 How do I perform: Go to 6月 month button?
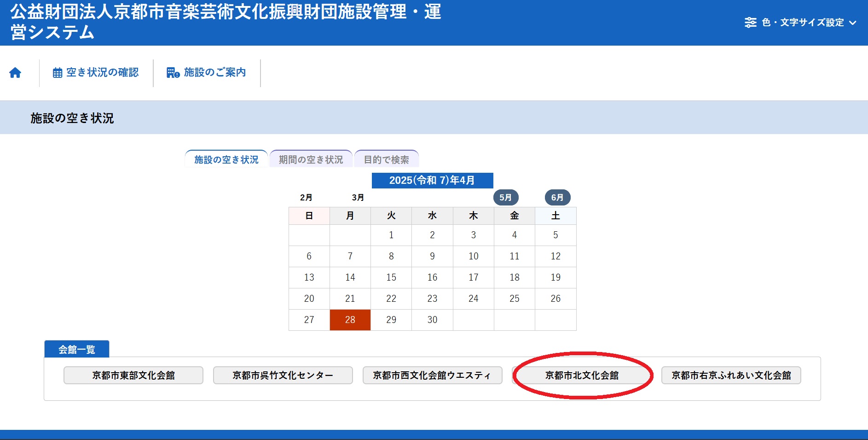(558, 198)
